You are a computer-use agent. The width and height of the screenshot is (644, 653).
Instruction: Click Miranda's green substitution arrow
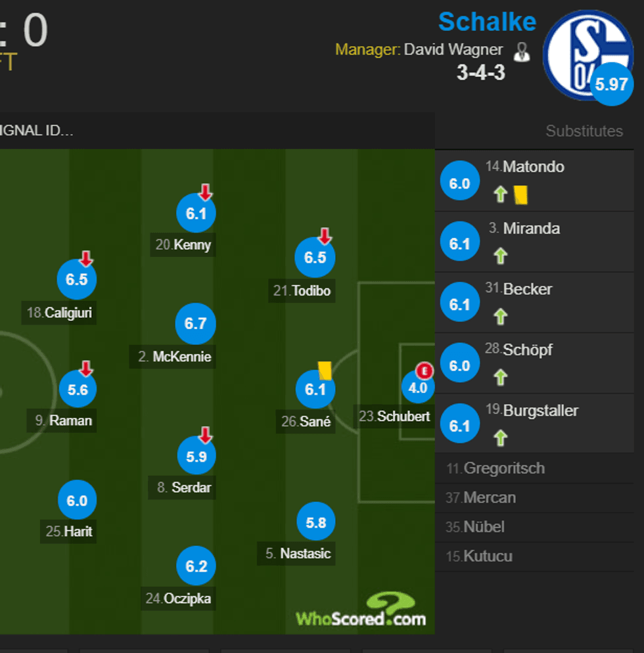(x=500, y=257)
